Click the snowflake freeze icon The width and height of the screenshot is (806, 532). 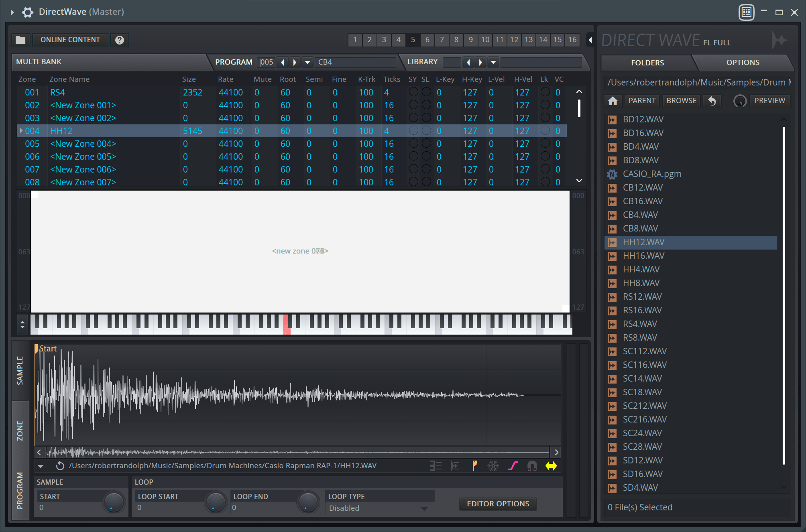493,466
